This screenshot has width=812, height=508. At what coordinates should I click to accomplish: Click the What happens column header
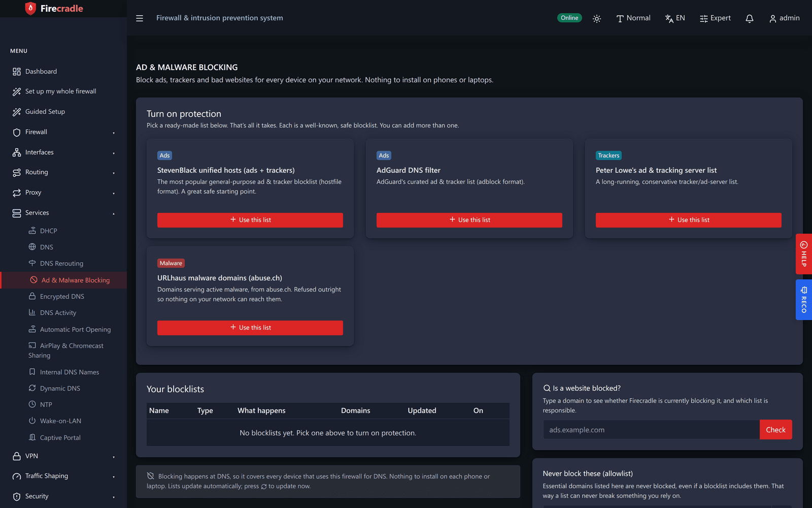[261, 410]
